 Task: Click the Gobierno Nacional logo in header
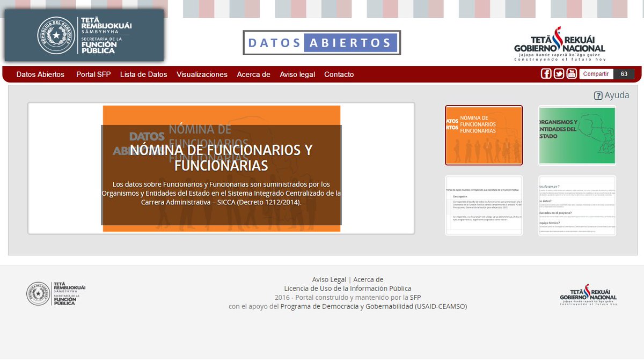point(560,45)
